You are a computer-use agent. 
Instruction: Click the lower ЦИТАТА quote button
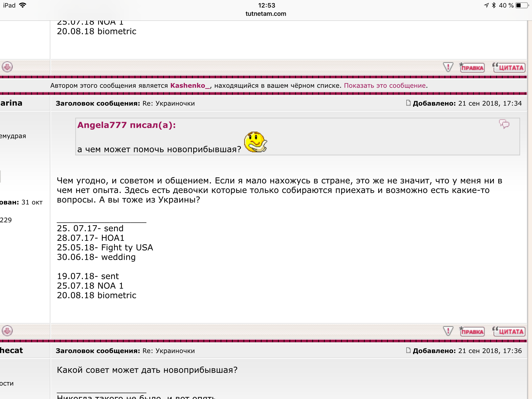tap(509, 331)
